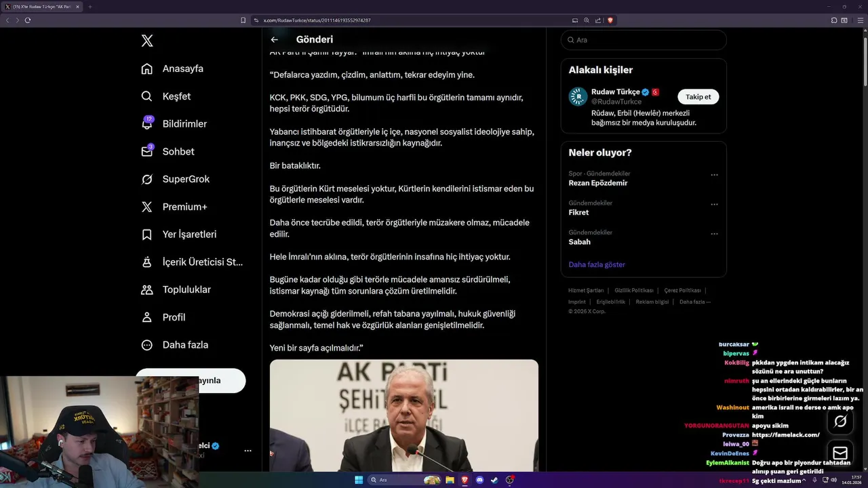Open OBS Studio on taskbar

[509, 480]
